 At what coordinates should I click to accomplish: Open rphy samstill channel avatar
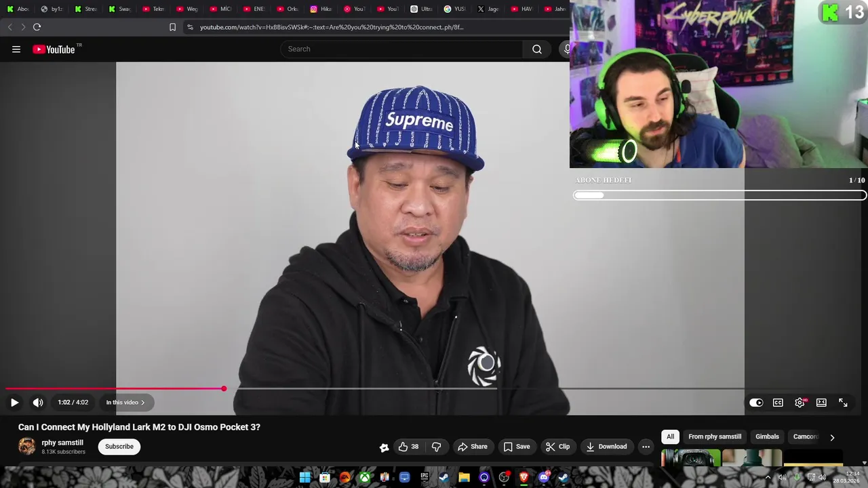[27, 446]
